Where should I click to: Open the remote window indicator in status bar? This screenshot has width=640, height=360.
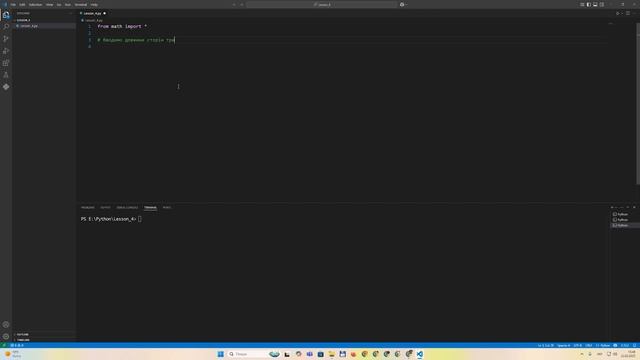(x=4, y=345)
